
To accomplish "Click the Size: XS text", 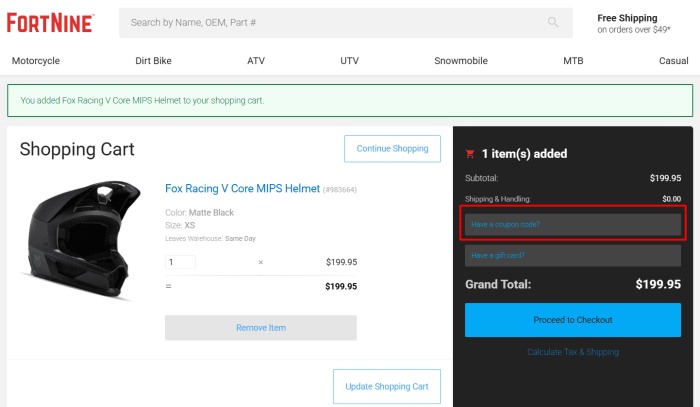I will [x=180, y=225].
